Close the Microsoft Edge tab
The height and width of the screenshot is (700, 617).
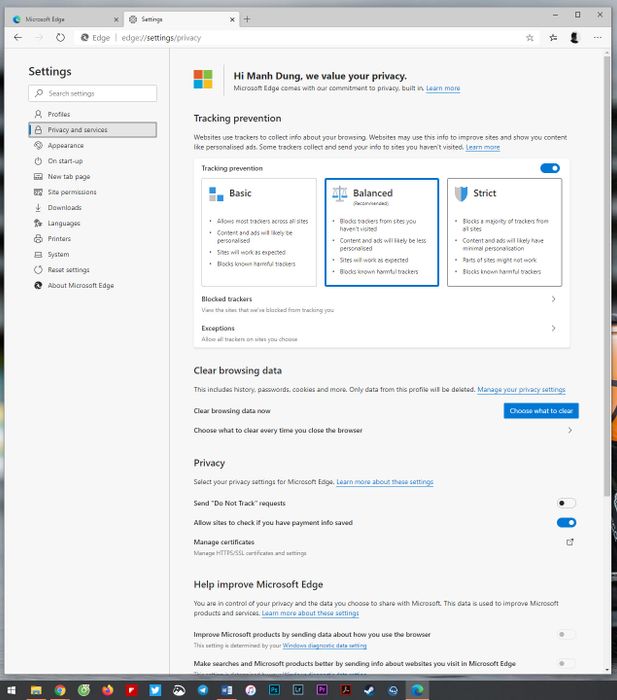[116, 20]
